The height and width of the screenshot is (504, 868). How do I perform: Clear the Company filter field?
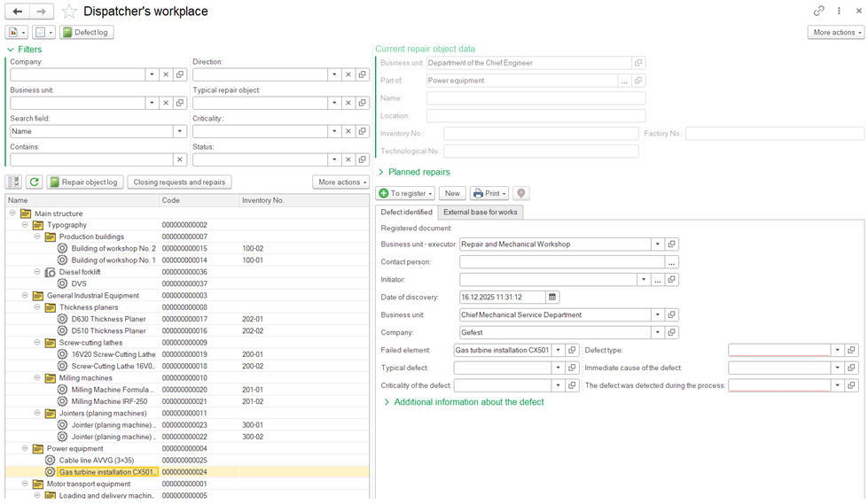[x=166, y=75]
